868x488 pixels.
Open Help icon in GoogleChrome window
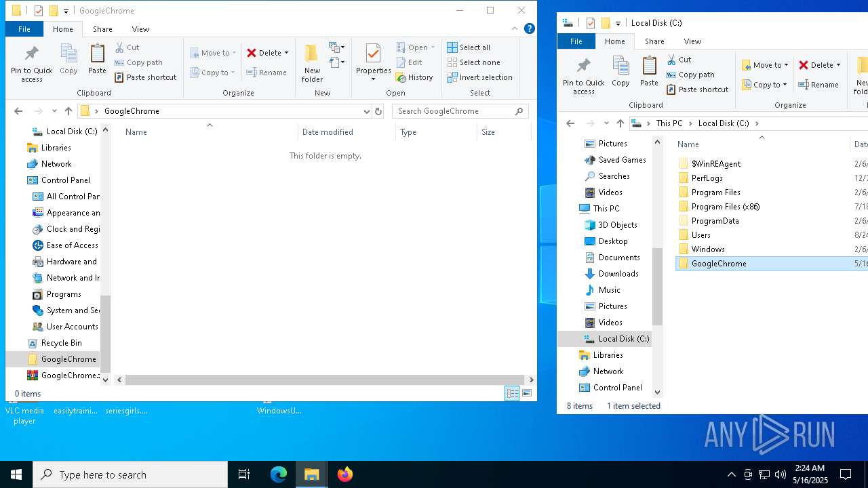[x=530, y=29]
